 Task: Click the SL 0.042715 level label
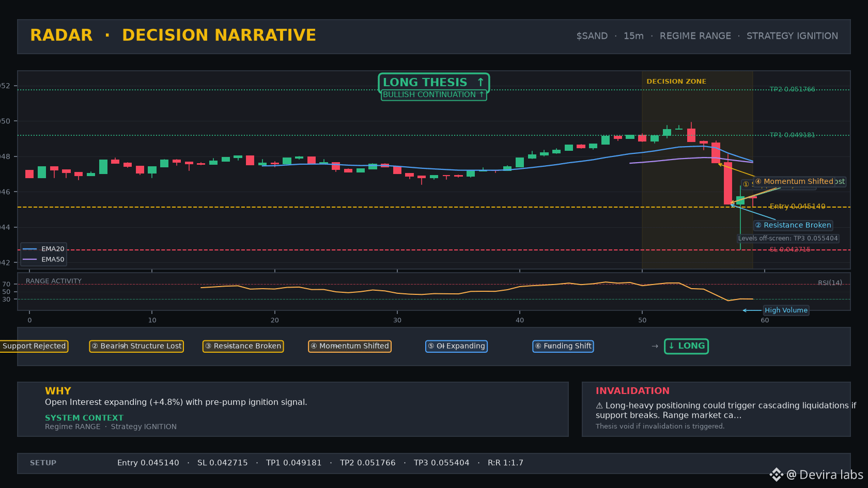[790, 249]
